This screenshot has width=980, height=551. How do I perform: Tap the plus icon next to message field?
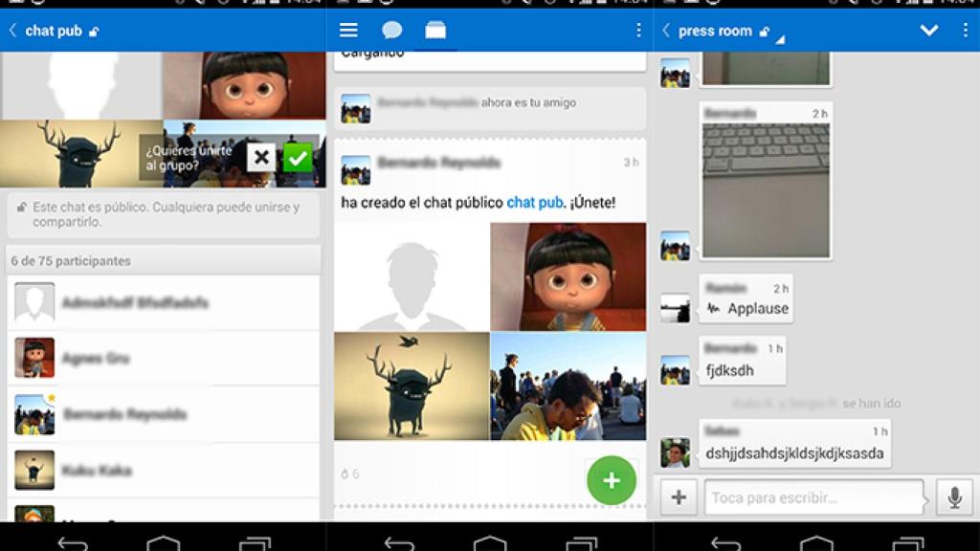[x=678, y=497]
